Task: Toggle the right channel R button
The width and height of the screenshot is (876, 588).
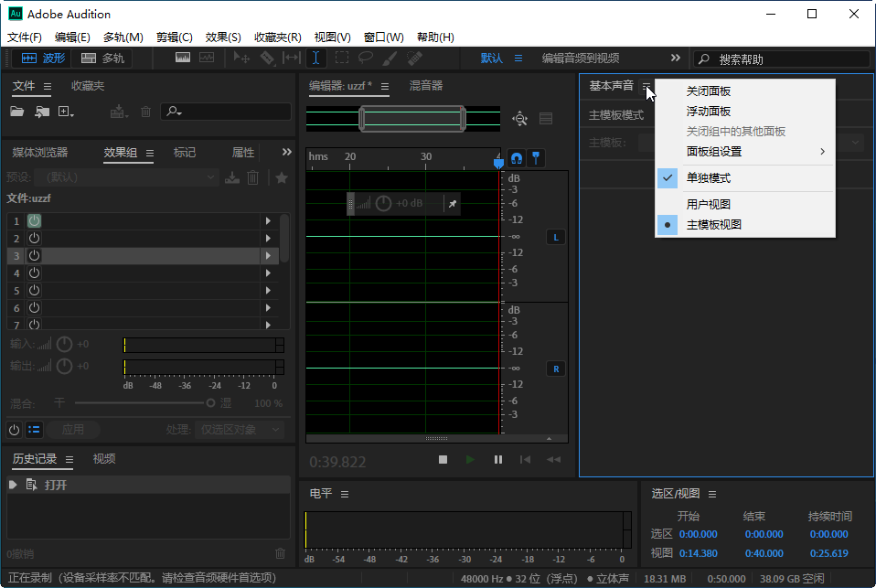Action: coord(556,369)
